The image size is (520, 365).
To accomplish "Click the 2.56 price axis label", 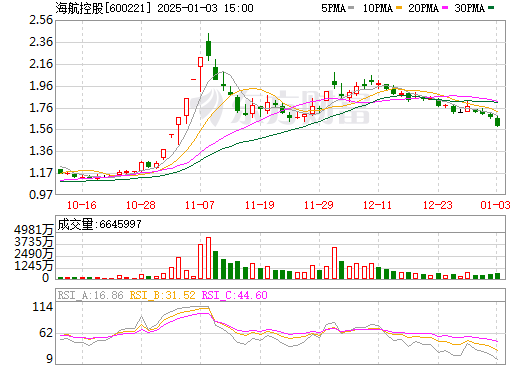I will (x=41, y=20).
